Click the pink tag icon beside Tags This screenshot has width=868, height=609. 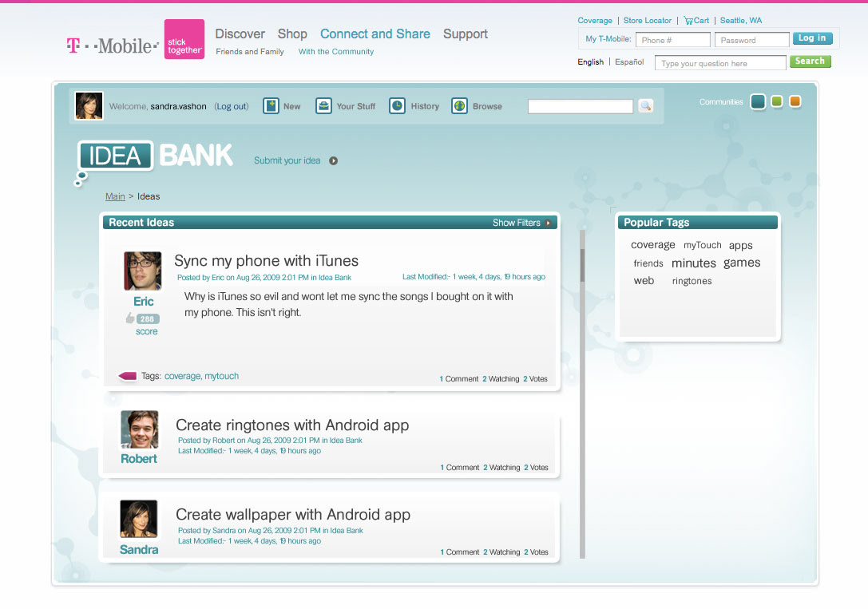[128, 376]
